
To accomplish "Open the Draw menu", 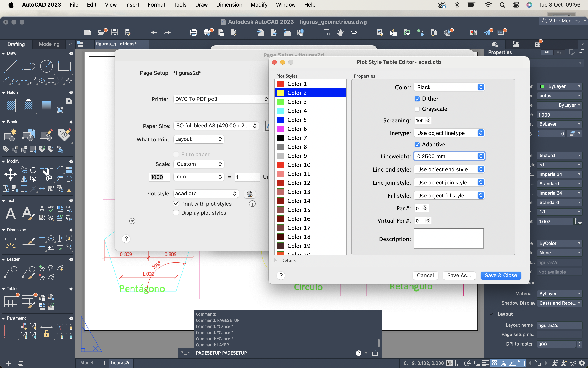I will click(201, 5).
